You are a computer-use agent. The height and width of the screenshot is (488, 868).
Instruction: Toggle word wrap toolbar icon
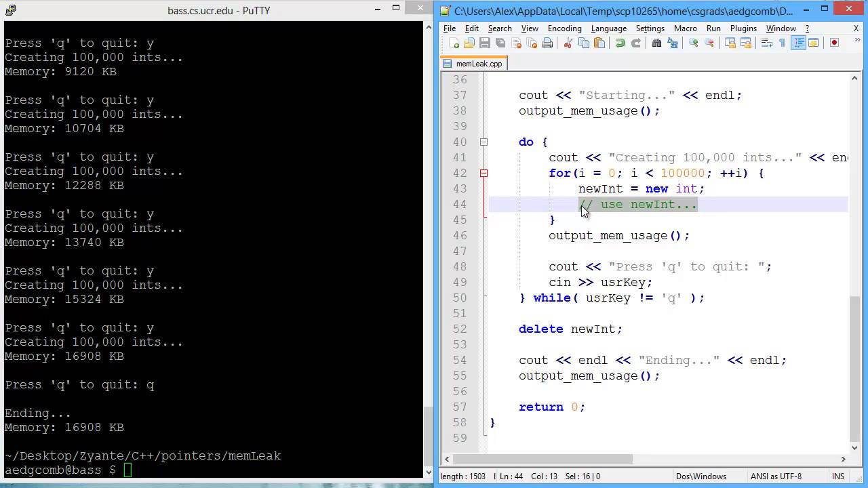[x=766, y=43]
